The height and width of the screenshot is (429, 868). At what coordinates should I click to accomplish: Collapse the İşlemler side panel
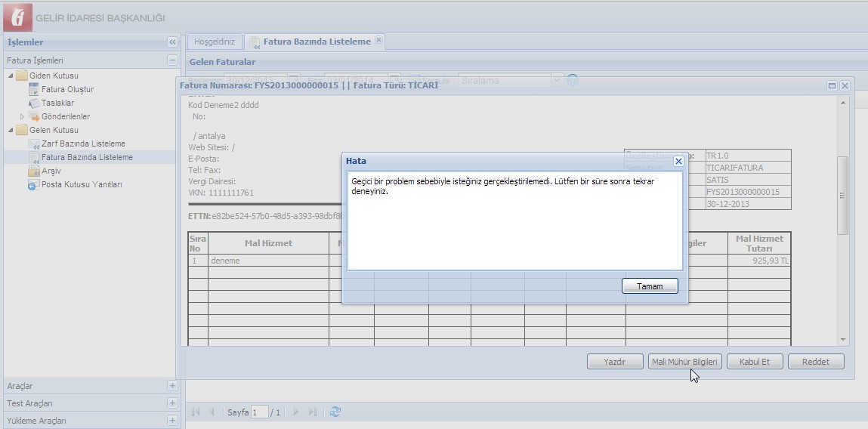pyautogui.click(x=172, y=42)
